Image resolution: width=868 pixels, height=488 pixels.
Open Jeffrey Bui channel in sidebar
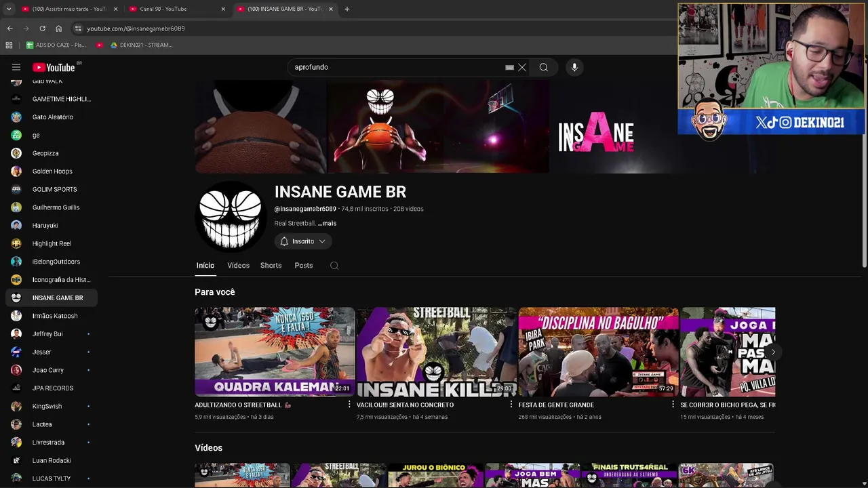click(x=52, y=334)
